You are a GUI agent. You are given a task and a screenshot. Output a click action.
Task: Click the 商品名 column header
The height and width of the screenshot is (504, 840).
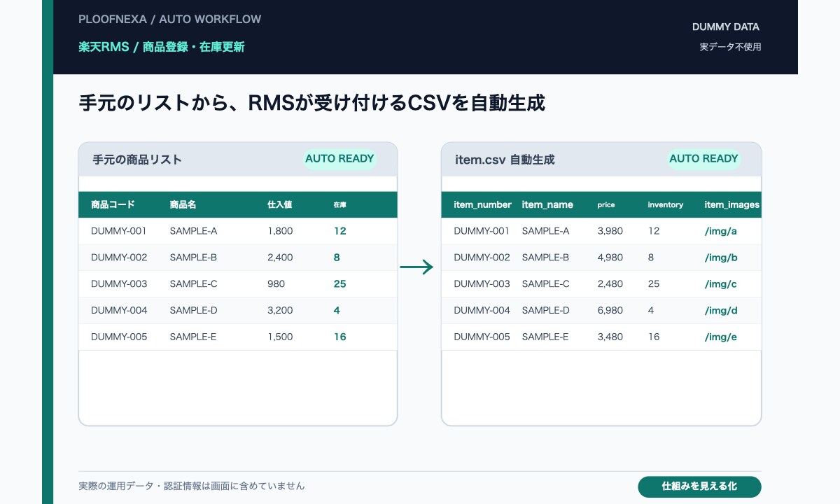183,205
